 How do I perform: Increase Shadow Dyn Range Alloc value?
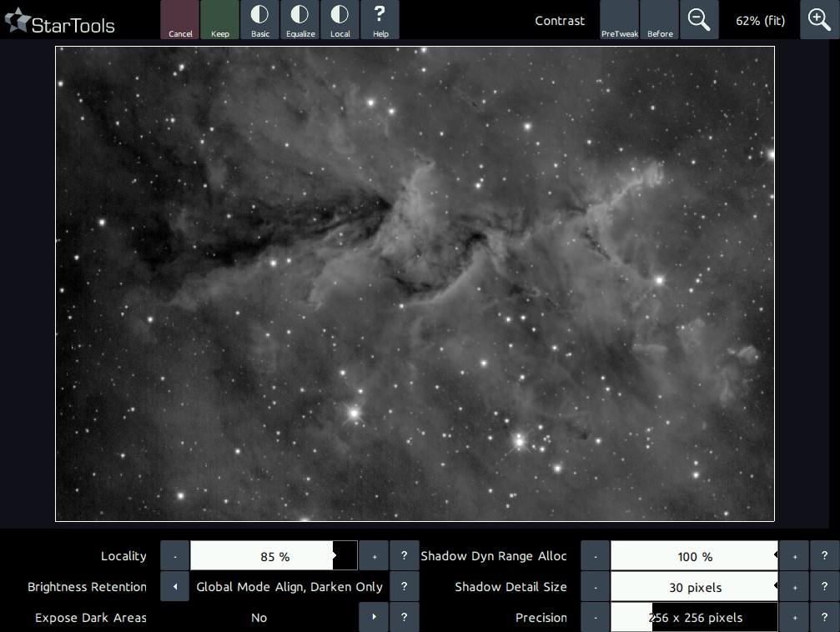(795, 556)
